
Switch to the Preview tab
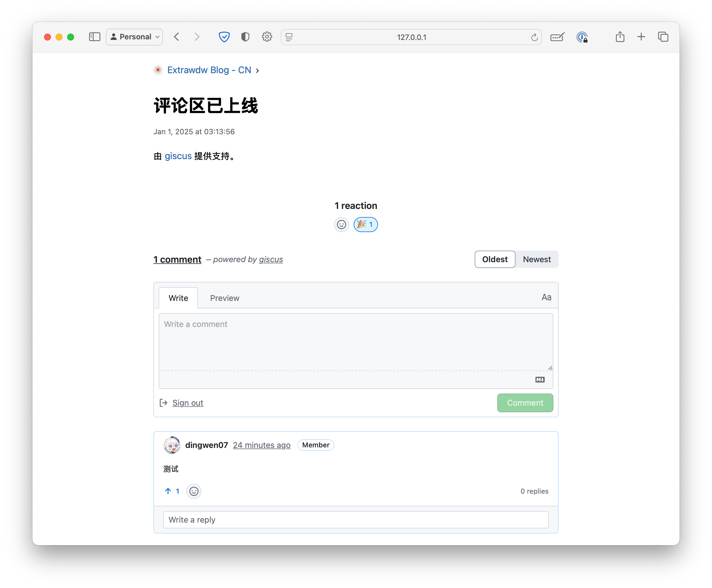pos(225,298)
